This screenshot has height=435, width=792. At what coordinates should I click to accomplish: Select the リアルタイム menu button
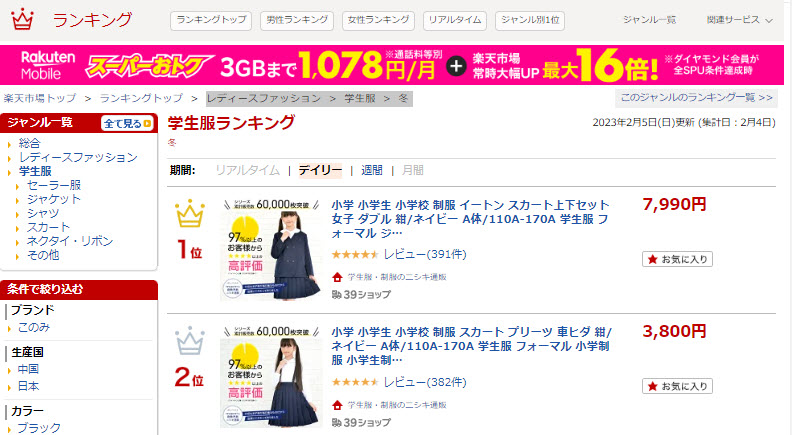click(455, 20)
